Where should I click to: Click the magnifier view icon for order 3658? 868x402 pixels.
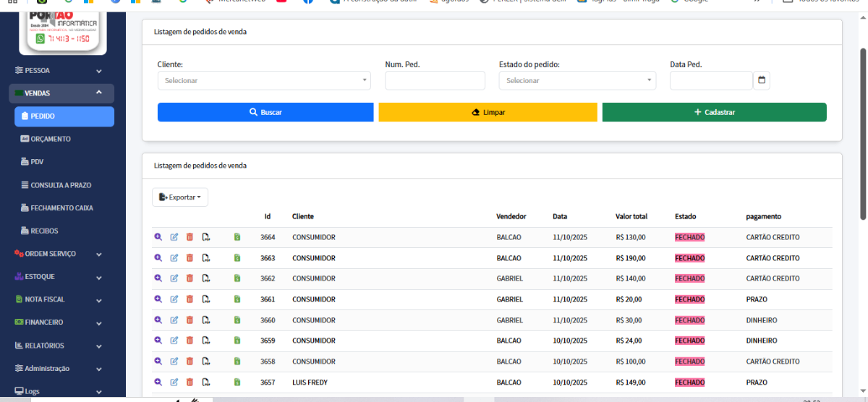click(158, 362)
